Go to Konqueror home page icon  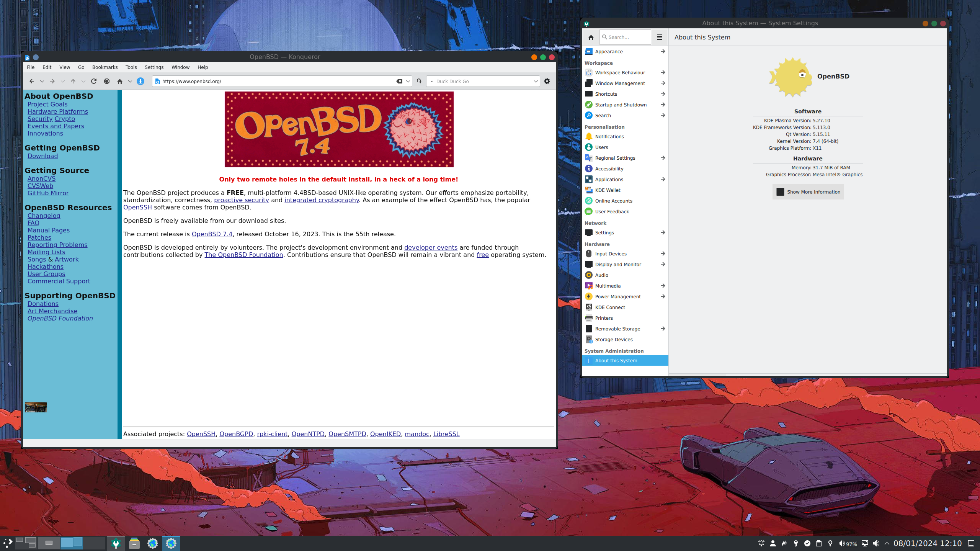click(x=120, y=81)
